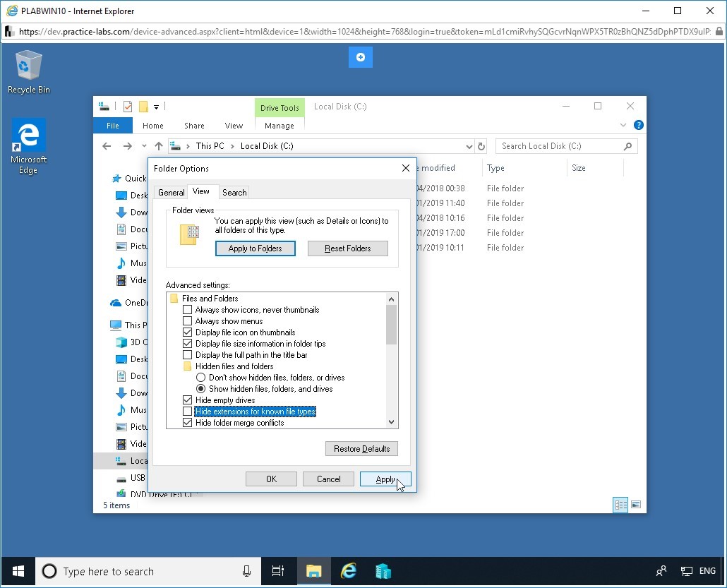The height and width of the screenshot is (588, 727).
Task: Refresh the Local Disk (C:) folder view
Action: [x=481, y=146]
